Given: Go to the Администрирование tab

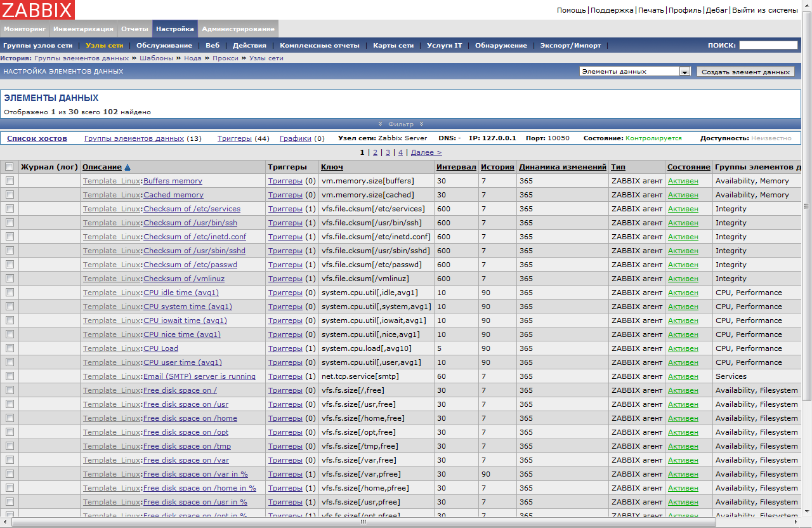Looking at the screenshot, I should click(238, 29).
